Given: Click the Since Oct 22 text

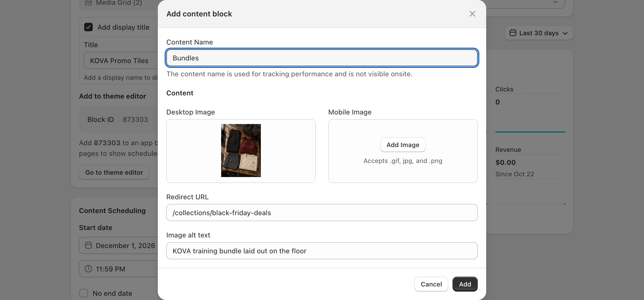Looking at the screenshot, I should tap(515, 174).
